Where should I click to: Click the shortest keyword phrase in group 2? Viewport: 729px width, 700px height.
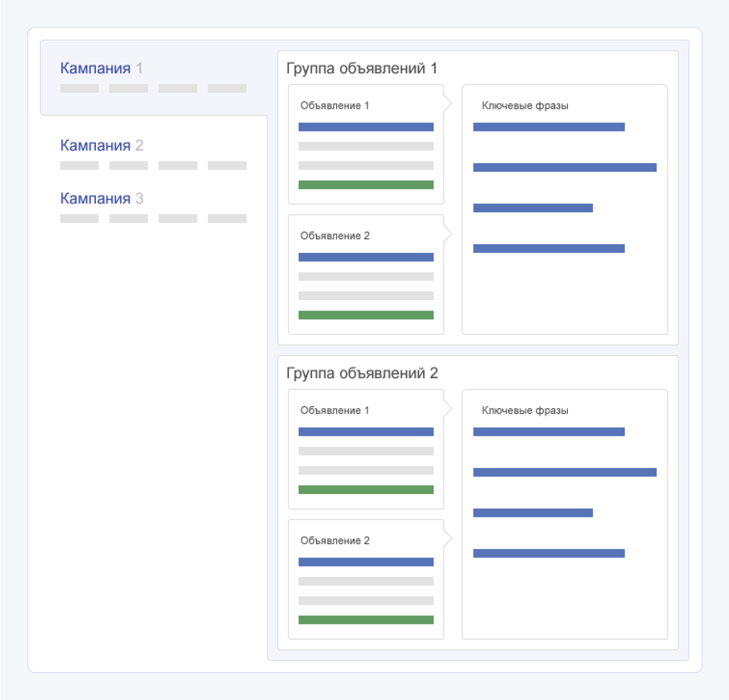tap(533, 513)
